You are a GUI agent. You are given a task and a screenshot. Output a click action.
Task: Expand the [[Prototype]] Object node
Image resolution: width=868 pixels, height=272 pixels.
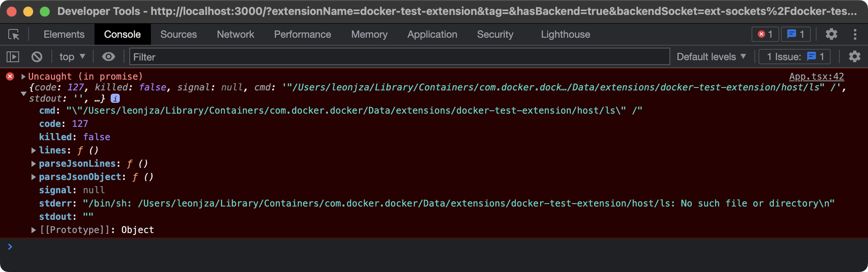(34, 230)
